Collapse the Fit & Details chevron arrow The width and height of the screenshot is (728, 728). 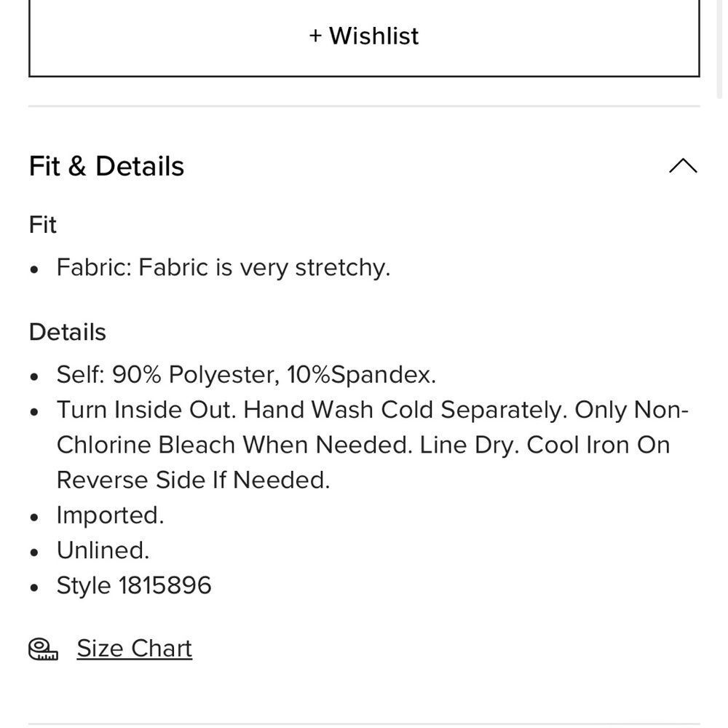tap(683, 166)
